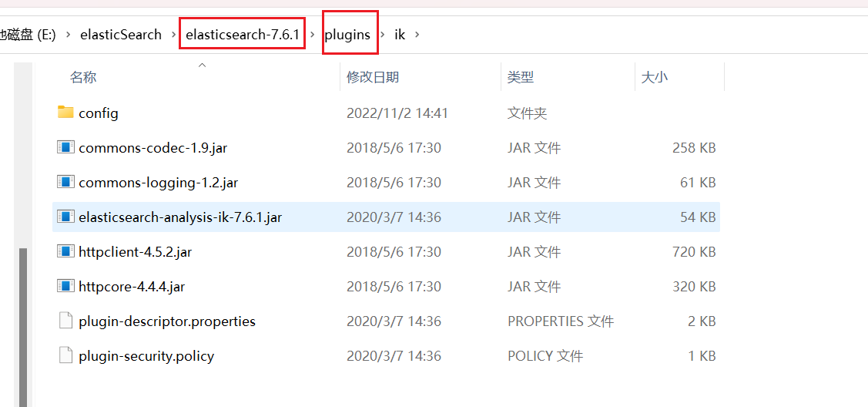
Task: Click the POLICY 文件 type cell
Action: tap(545, 355)
